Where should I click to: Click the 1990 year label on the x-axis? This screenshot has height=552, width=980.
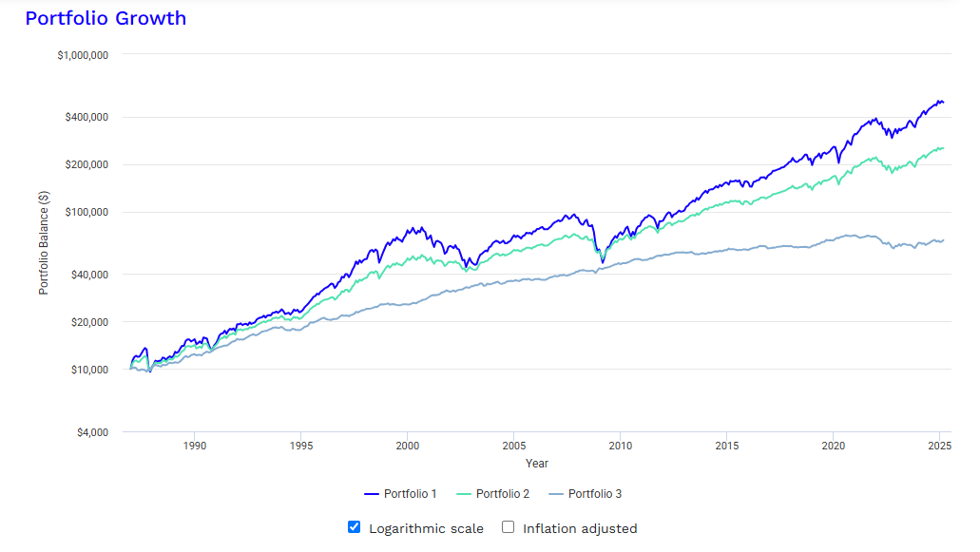pyautogui.click(x=195, y=445)
